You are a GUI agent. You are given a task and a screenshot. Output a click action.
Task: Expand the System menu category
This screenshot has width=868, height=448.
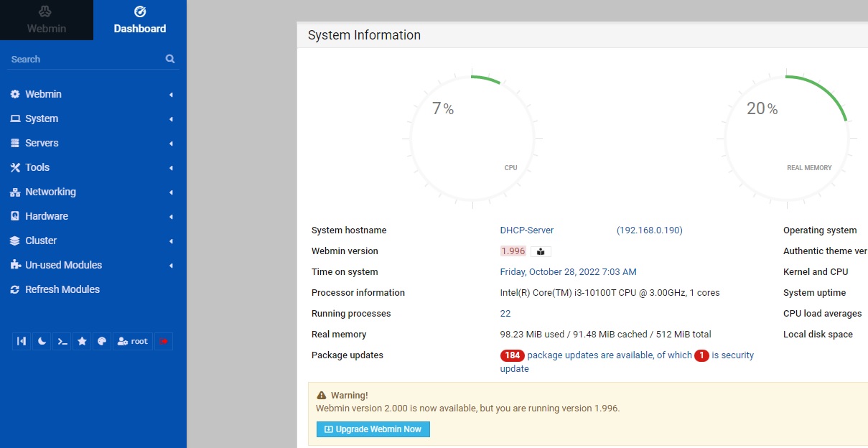tap(93, 118)
